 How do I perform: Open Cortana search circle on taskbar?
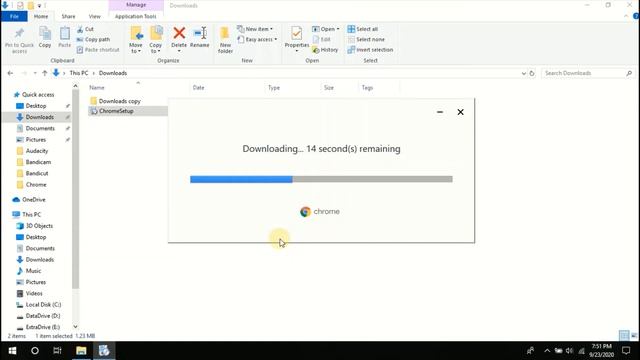[x=35, y=351]
